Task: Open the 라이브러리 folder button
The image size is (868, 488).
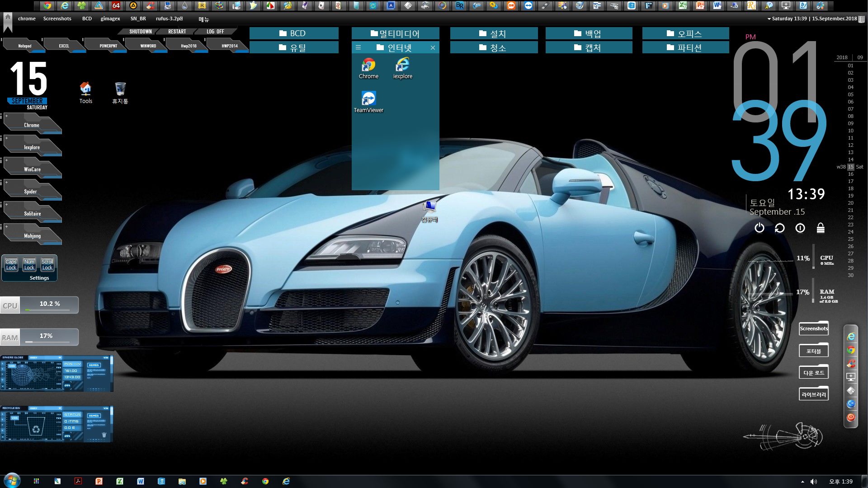Action: pos(814,394)
